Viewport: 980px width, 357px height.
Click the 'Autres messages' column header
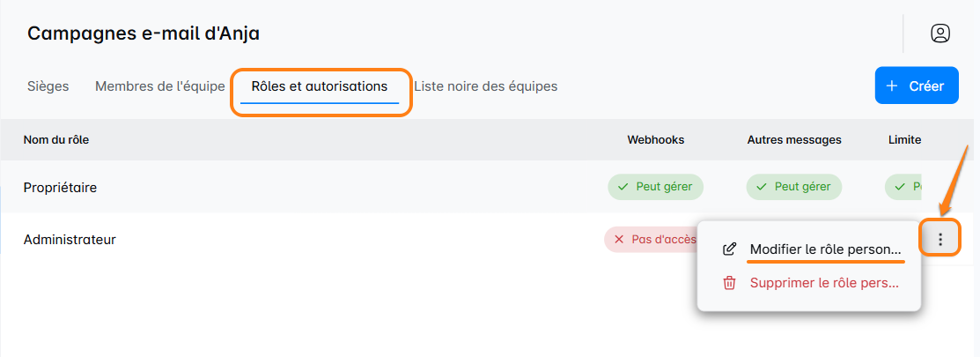coord(794,139)
